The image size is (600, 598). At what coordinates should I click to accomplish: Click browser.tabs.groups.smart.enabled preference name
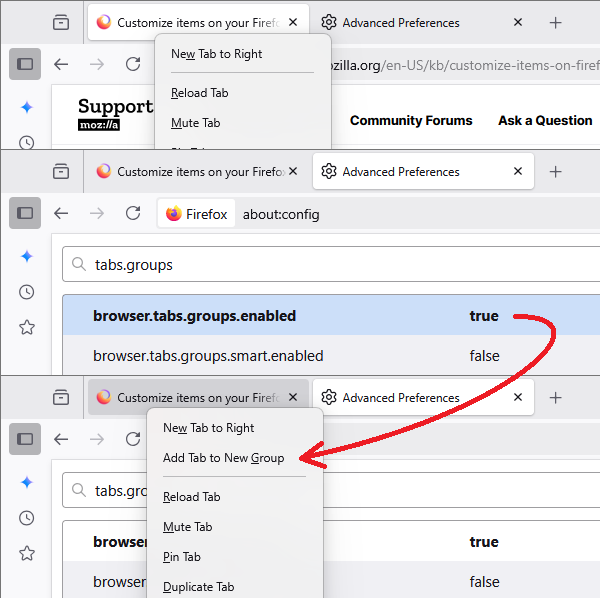208,356
